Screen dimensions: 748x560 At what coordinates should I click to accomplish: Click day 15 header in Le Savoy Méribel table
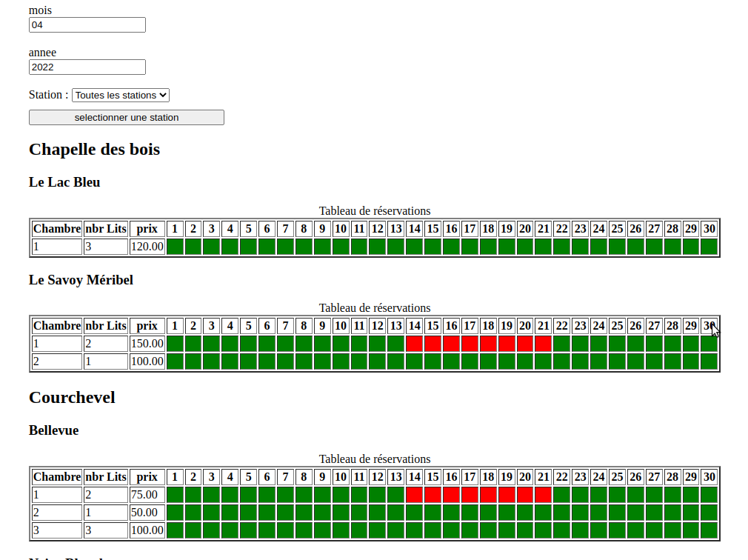pyautogui.click(x=433, y=326)
